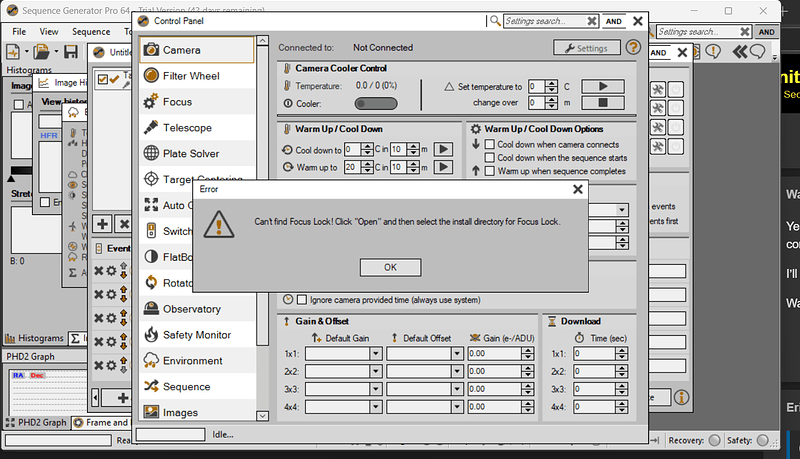Select Camera in Control Panel sidebar
Screen dimensions: 800x459
coord(197,50)
